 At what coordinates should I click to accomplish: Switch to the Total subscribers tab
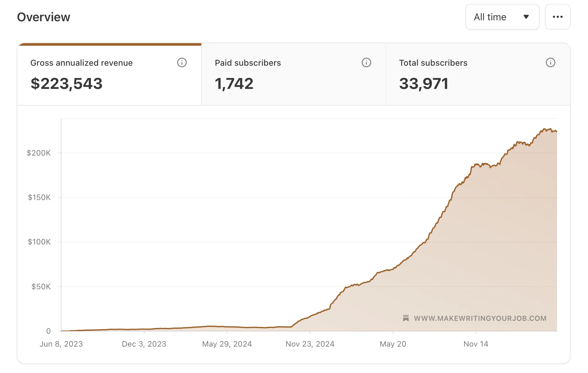(478, 74)
